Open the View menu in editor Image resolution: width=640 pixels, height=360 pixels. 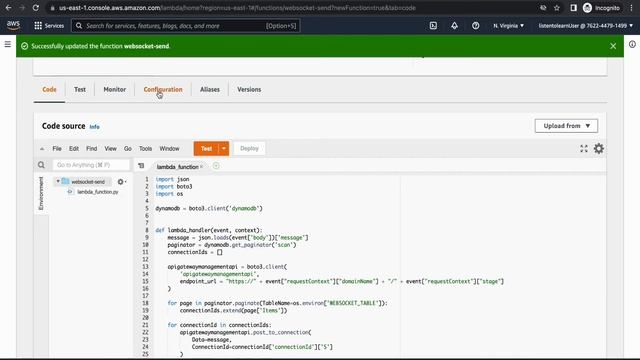coord(110,149)
